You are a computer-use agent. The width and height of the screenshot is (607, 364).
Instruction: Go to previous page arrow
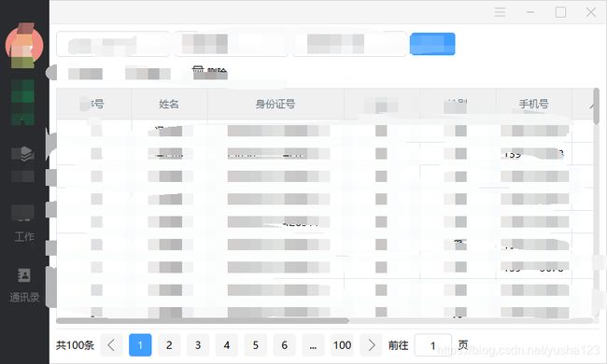click(111, 345)
